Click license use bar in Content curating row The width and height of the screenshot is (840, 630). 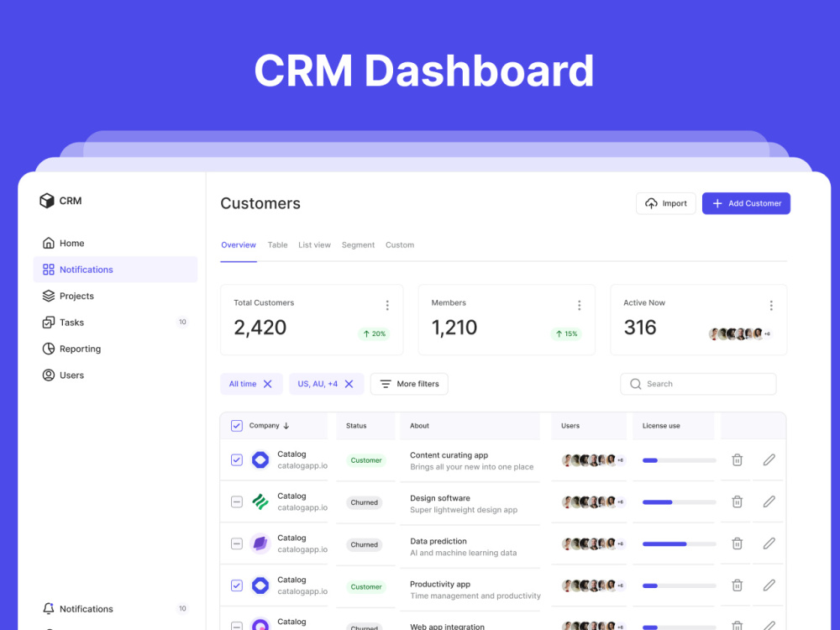click(x=680, y=460)
